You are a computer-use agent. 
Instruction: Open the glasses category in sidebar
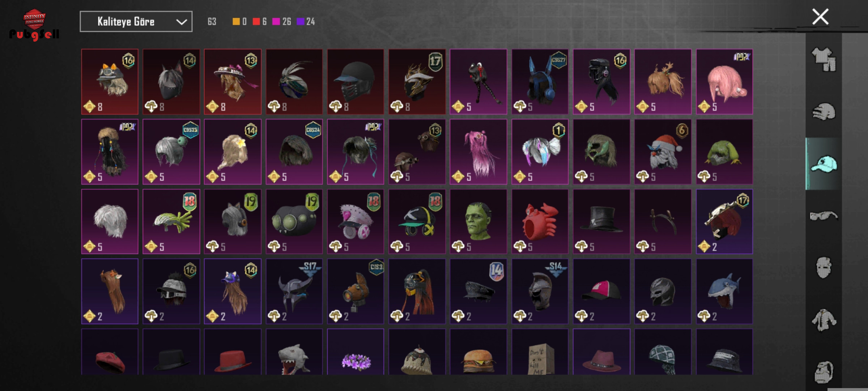[x=824, y=216]
